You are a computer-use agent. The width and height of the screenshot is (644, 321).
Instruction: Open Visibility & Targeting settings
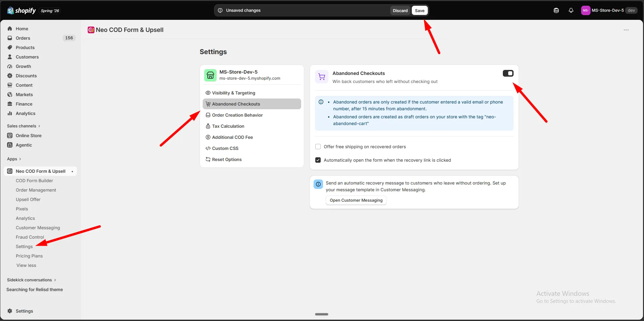[252, 93]
